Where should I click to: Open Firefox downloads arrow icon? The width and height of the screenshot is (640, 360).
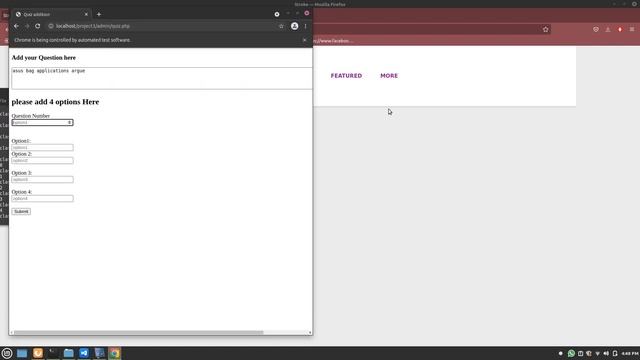[608, 29]
